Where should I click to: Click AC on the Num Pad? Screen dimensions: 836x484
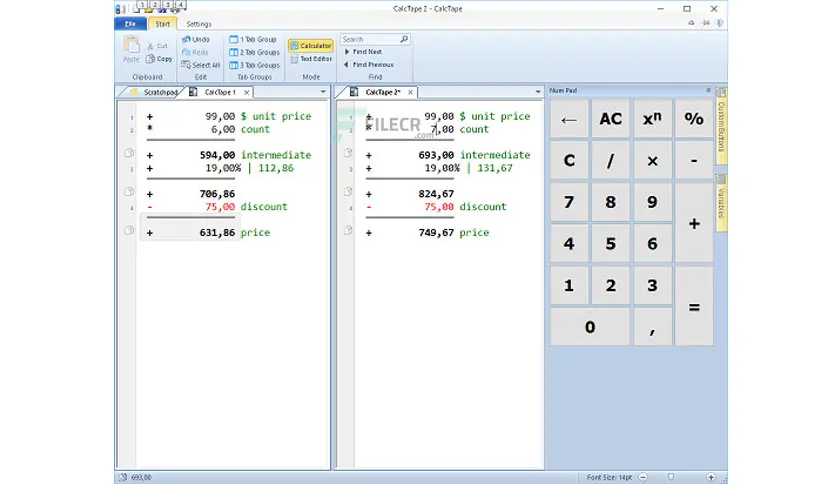610,119
